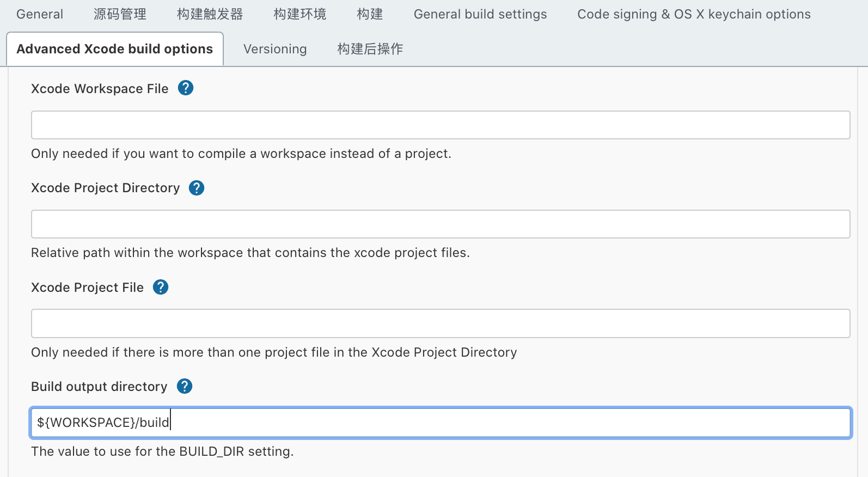Show help for Build output directory
The height and width of the screenshot is (477, 868).
(185, 386)
